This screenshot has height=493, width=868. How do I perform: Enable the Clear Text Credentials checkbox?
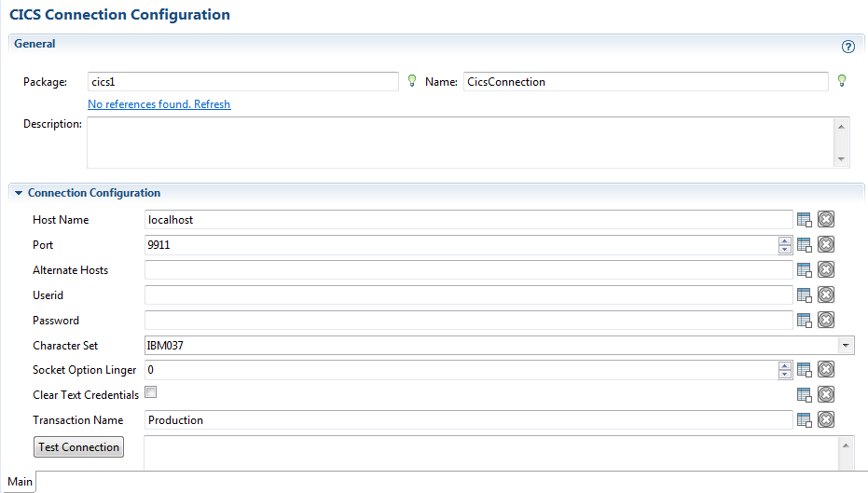click(151, 392)
